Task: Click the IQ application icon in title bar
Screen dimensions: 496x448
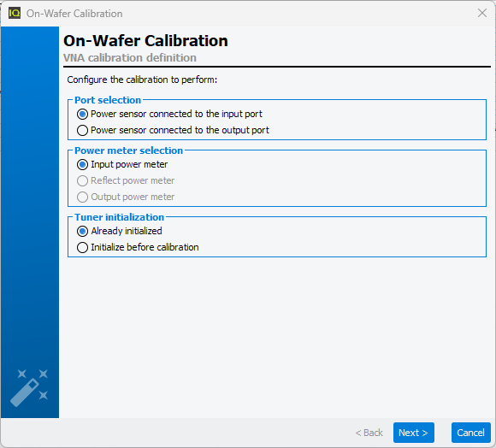Action: [15, 14]
